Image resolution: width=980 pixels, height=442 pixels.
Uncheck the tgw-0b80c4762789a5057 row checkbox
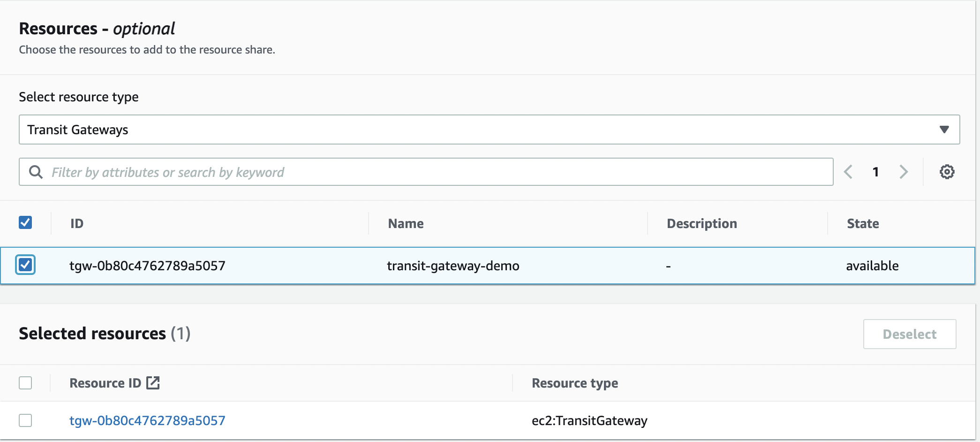(x=25, y=265)
